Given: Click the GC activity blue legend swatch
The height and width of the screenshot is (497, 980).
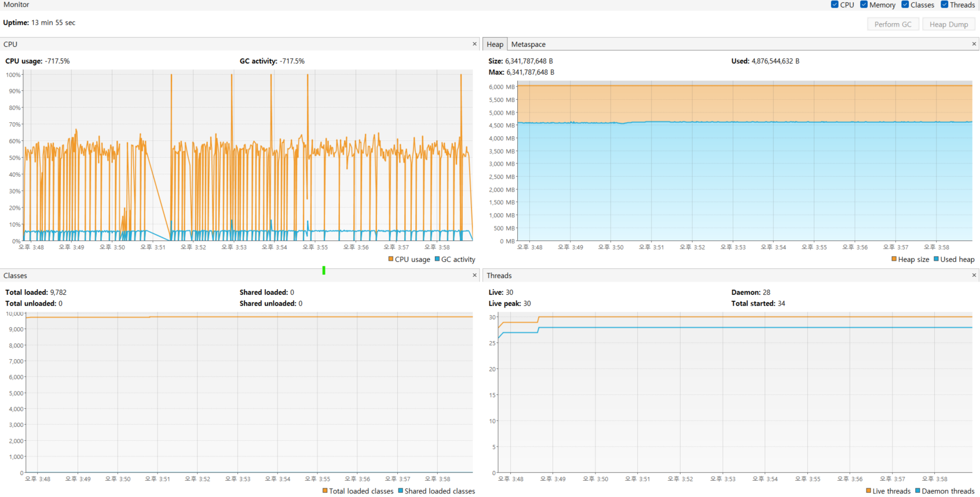Looking at the screenshot, I should [437, 259].
